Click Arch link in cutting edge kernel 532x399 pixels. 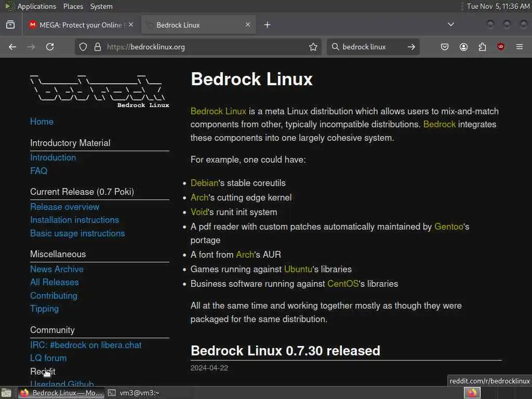click(x=199, y=197)
